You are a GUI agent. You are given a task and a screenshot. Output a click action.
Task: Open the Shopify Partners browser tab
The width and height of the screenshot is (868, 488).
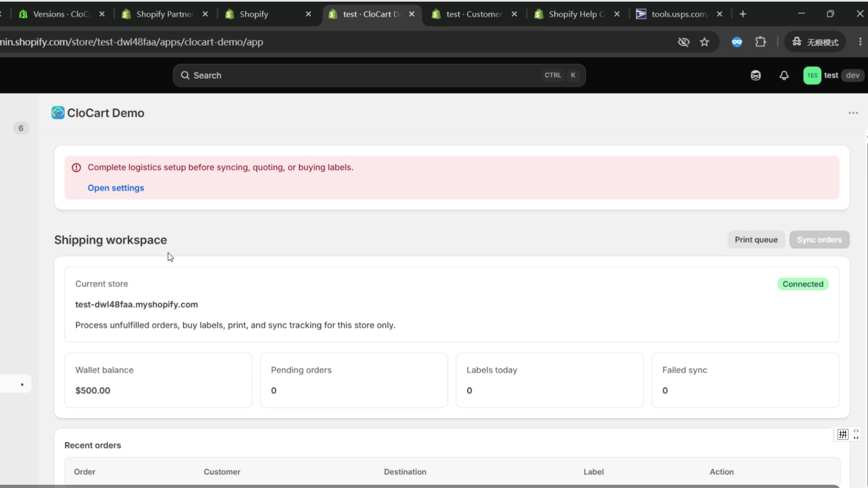click(157, 14)
